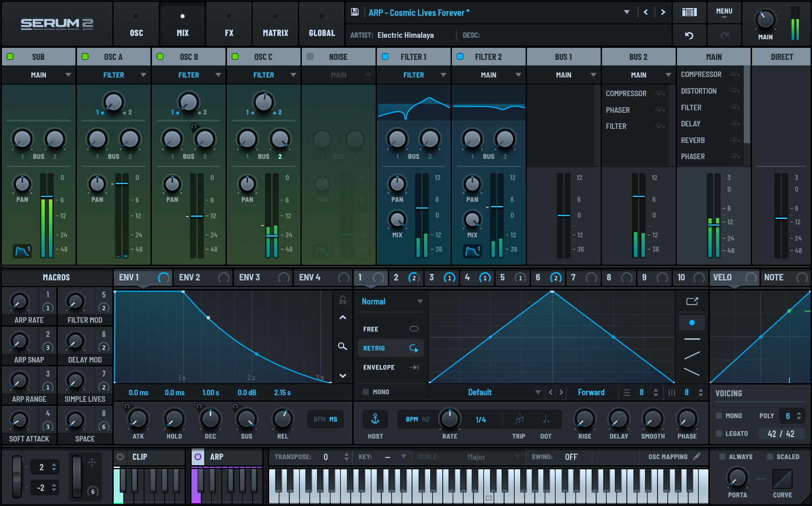812x506 pixels.
Task: Toggle the FILTER 1 enable LED
Action: click(385, 56)
